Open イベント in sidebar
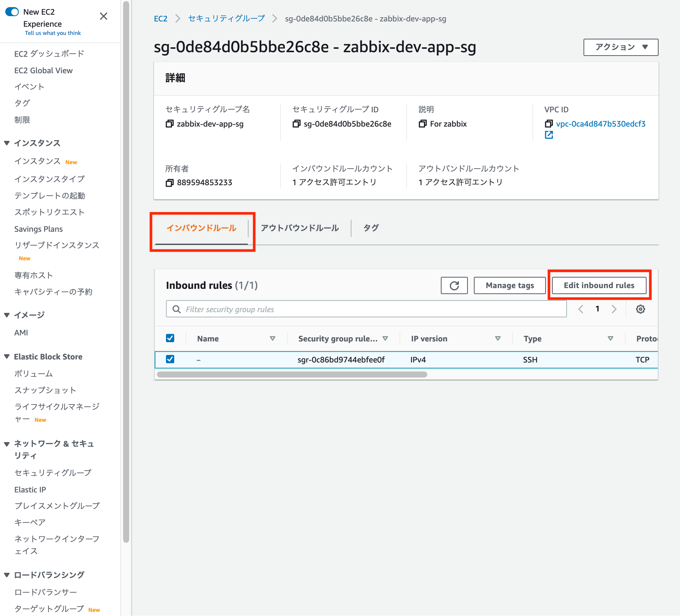Image resolution: width=680 pixels, height=616 pixels. [x=29, y=87]
